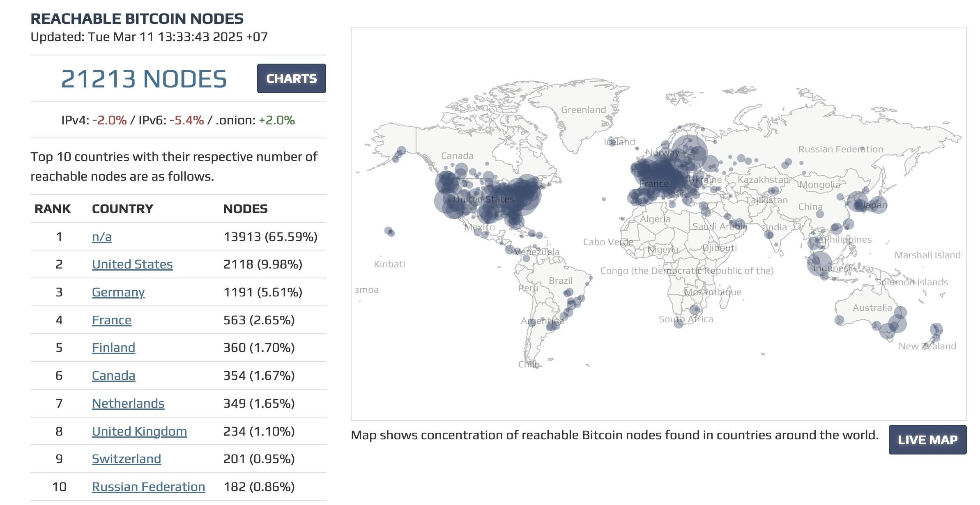Click the REACHABLE BITCOIN NODES heading

point(137,18)
